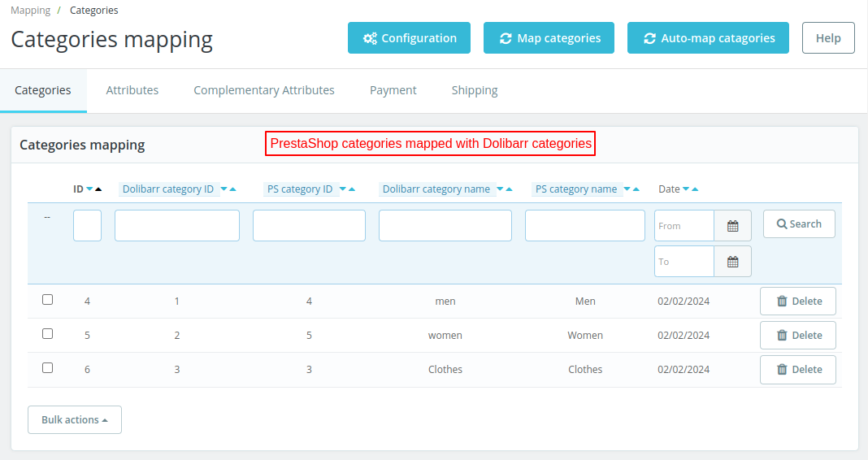Click the Auto-map catagories button
Image resolution: width=868 pixels, height=460 pixels.
pos(708,38)
